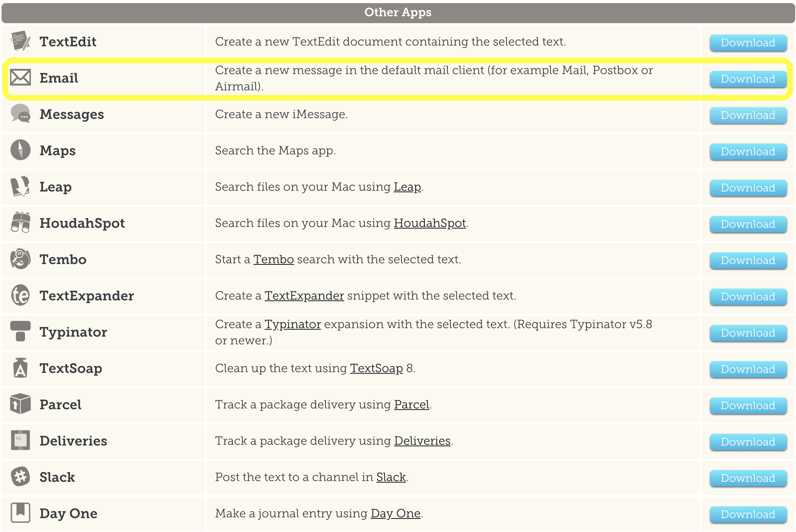
Task: Visit the TextSoap link in description
Action: point(376,368)
